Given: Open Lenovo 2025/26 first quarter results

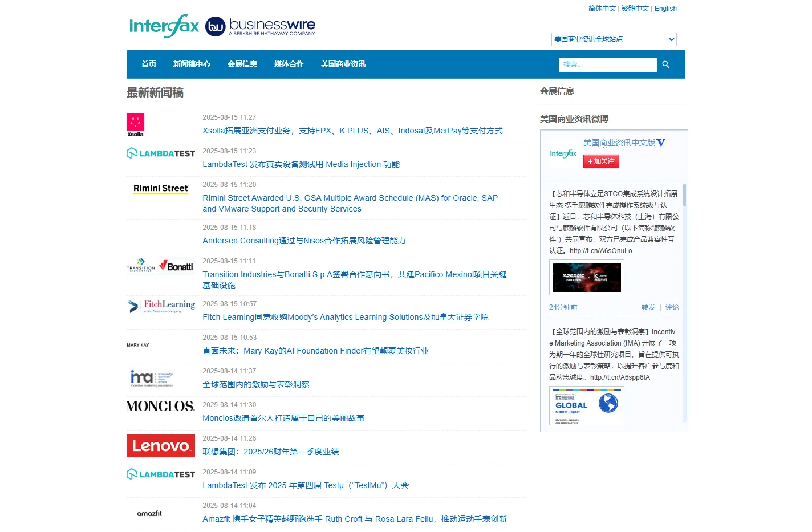Looking at the screenshot, I should tap(271, 452).
